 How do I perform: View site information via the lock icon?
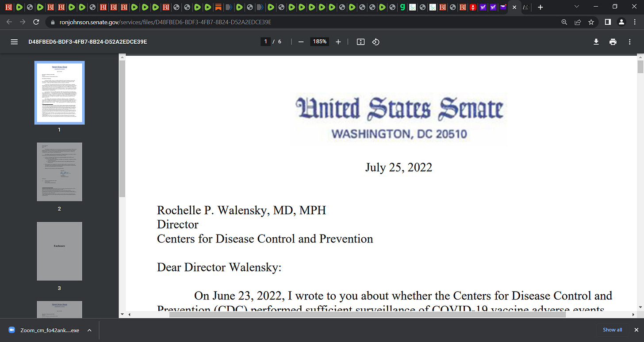coord(52,22)
